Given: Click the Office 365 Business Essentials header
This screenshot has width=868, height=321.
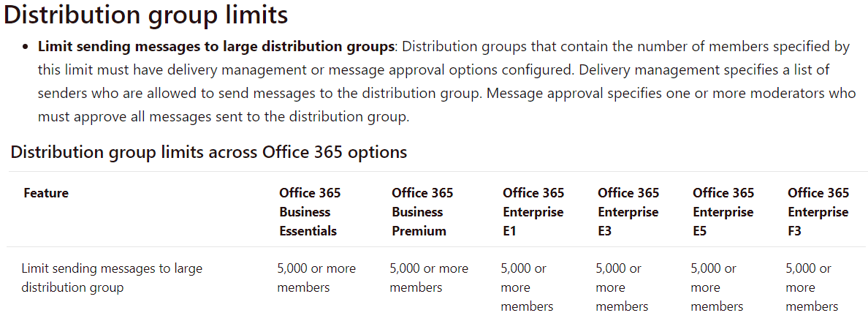Looking at the screenshot, I should [x=310, y=212].
